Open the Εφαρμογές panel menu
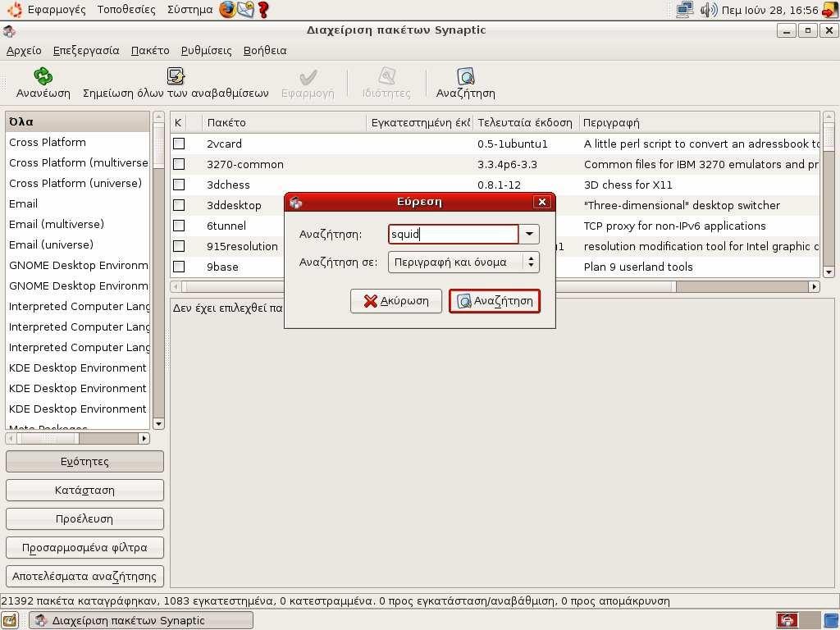The height and width of the screenshot is (630, 840). 57,10
